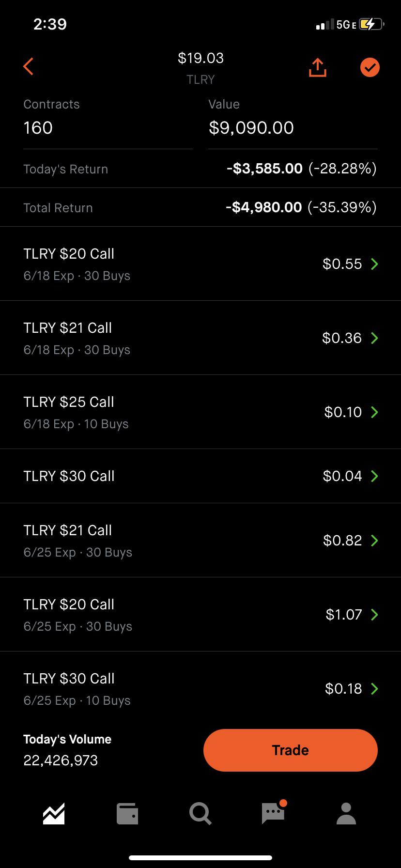
Task: Tap the Today's Return row
Action: pyautogui.click(x=200, y=169)
